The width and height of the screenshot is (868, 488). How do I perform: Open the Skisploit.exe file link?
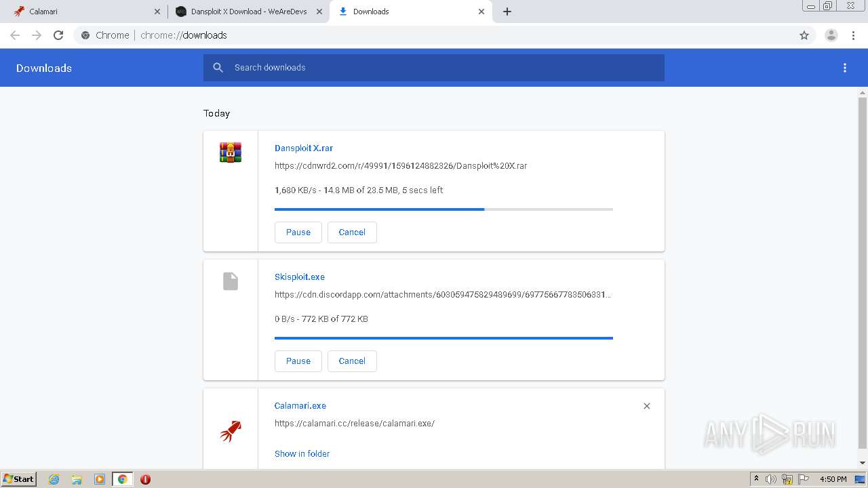click(300, 277)
